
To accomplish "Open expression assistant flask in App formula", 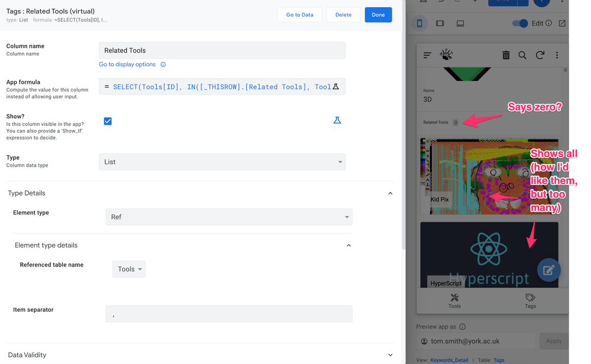I will [x=336, y=87].
